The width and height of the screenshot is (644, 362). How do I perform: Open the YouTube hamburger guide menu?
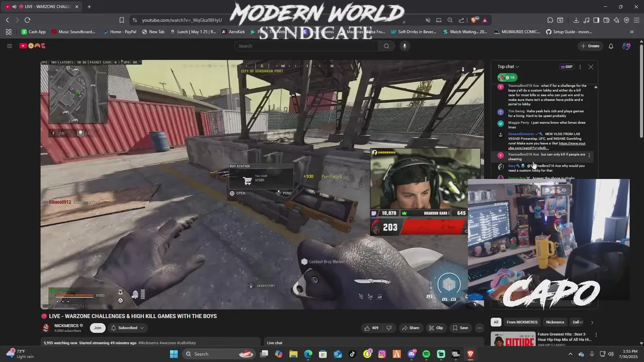pyautogui.click(x=9, y=46)
